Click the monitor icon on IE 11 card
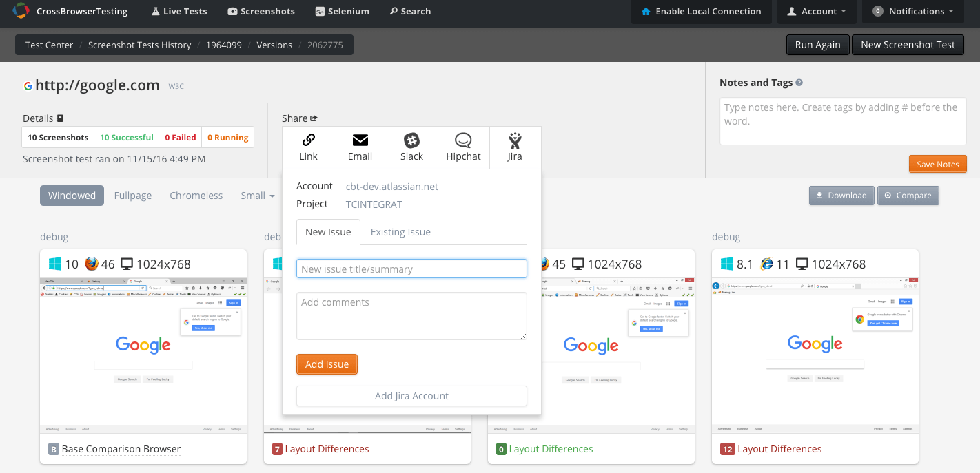980x473 pixels. click(x=802, y=264)
